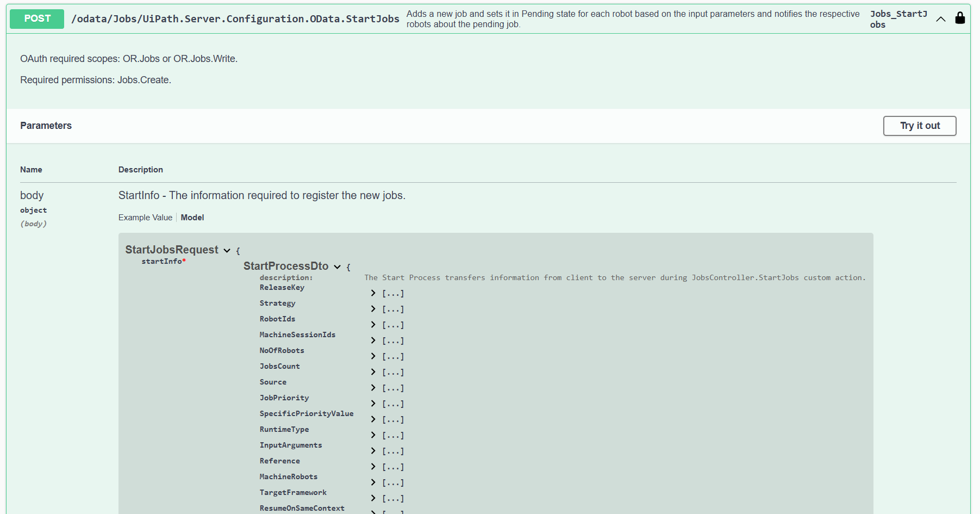
Task: Click the StartProcessDto model title
Action: 286,266
